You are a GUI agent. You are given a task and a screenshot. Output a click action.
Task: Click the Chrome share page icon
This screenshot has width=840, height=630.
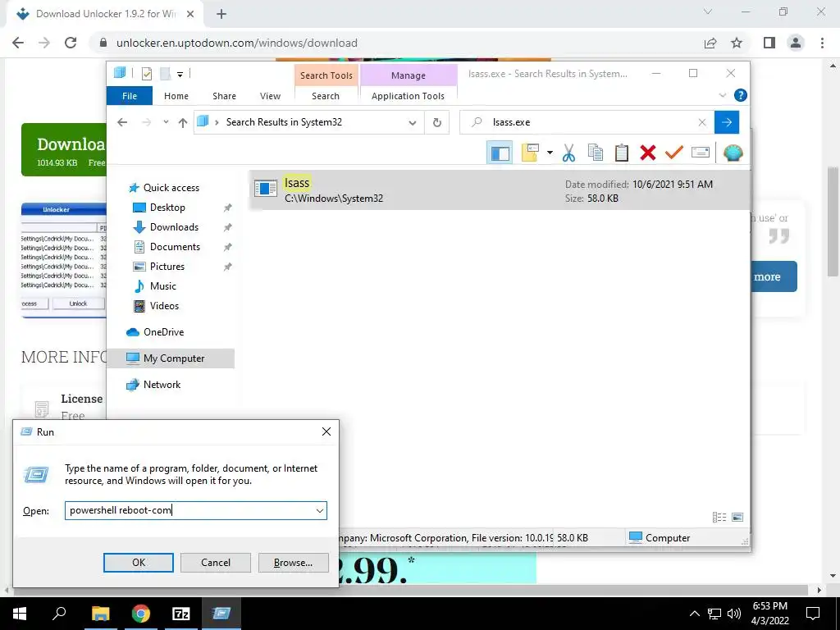tap(710, 43)
